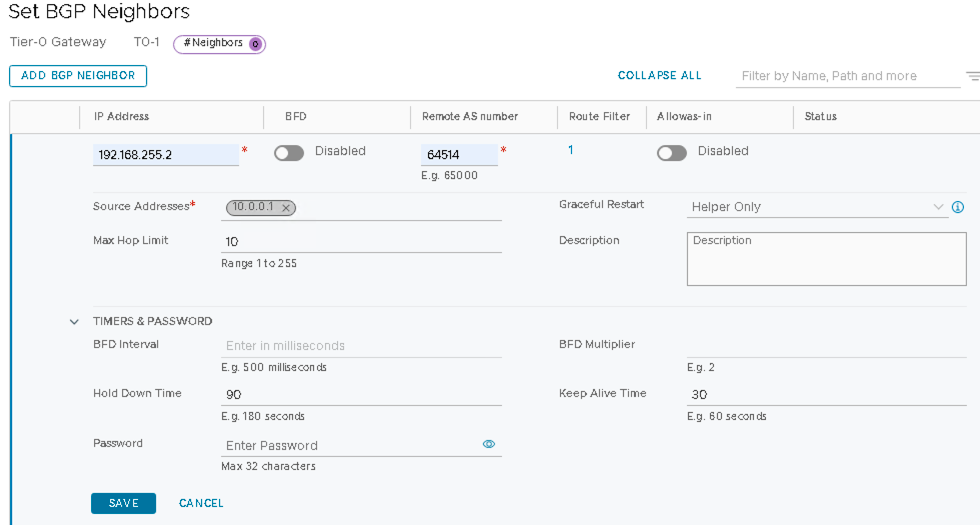This screenshot has height=525, width=980.
Task: Click the Max Hop Limit field
Action: (x=360, y=242)
